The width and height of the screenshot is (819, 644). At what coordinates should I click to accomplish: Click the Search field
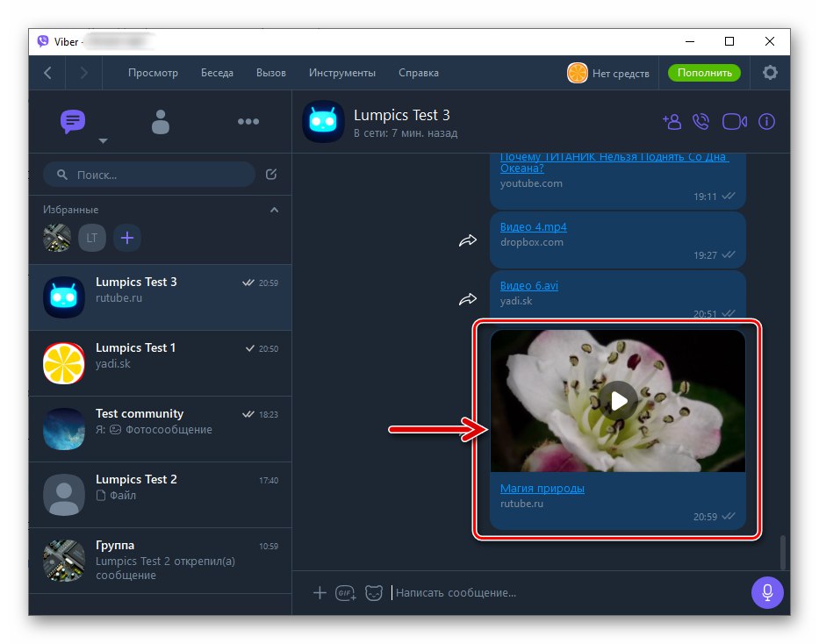coord(149,175)
